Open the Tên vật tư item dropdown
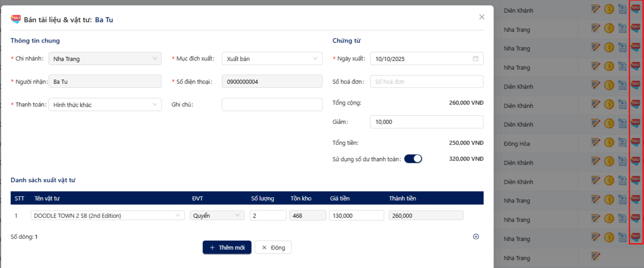 click(x=108, y=216)
